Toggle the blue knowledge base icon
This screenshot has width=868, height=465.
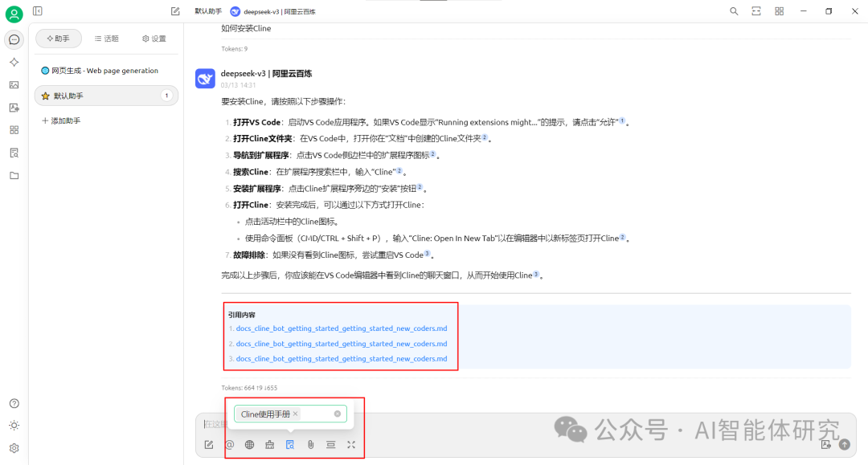[290, 445]
